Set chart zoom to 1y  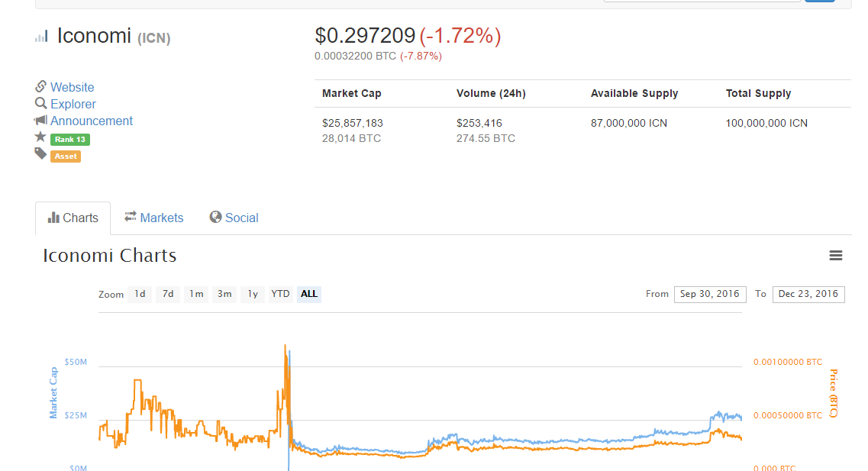pos(253,294)
